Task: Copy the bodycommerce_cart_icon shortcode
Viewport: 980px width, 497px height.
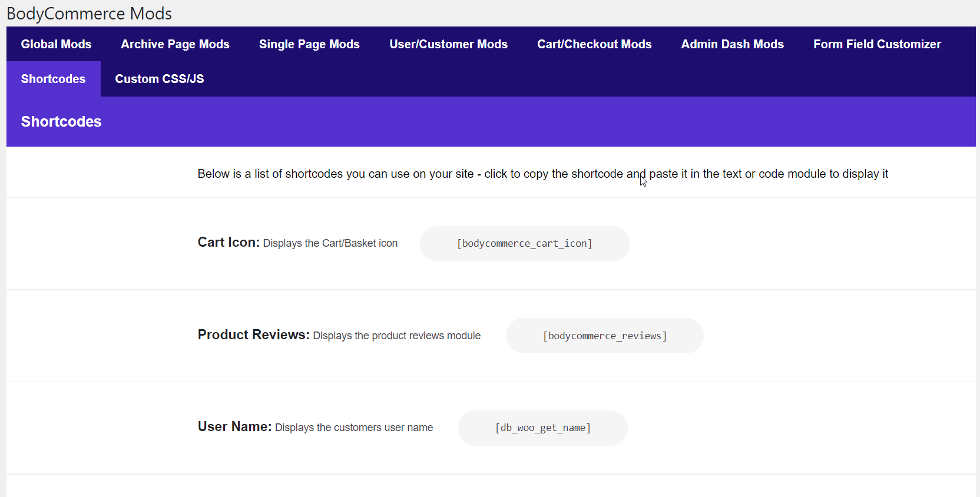Action: [524, 244]
